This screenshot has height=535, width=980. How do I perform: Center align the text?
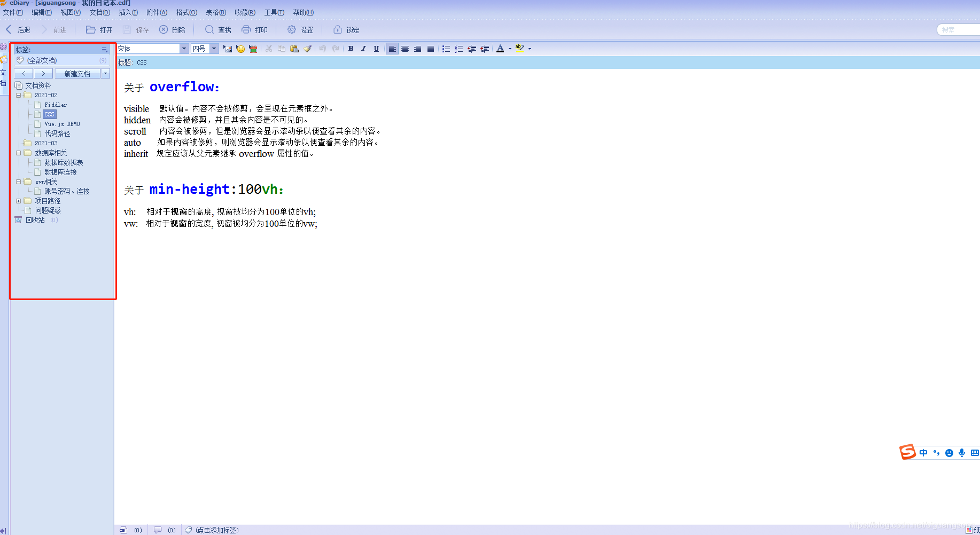(x=405, y=49)
